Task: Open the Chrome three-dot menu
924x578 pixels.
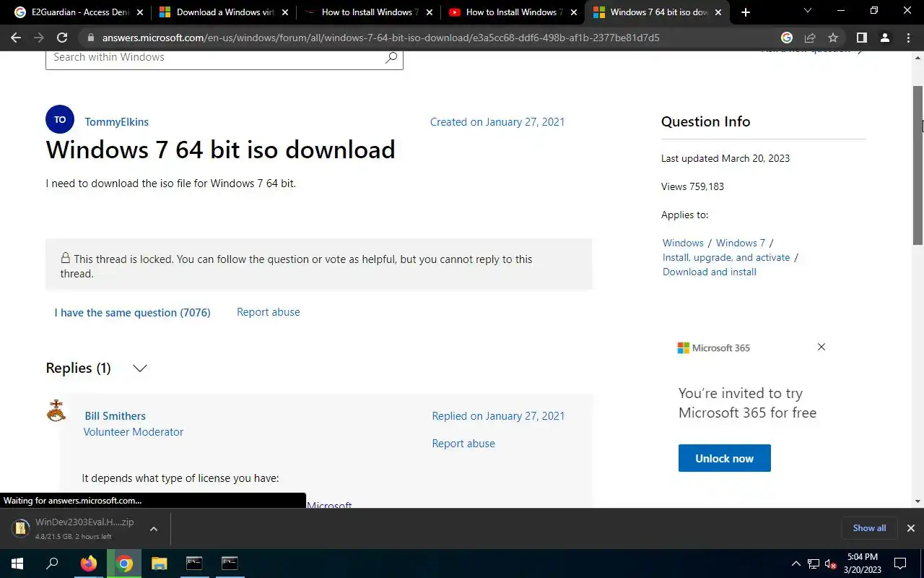Action: click(908, 38)
